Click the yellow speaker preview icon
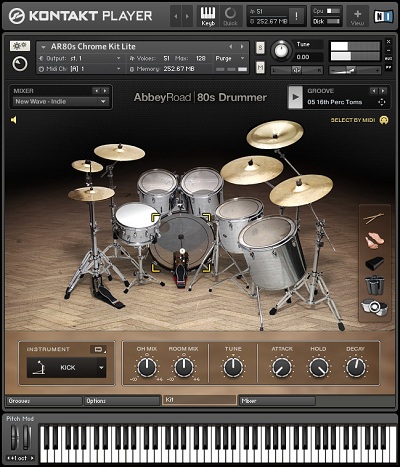This screenshot has width=400, height=467. (x=14, y=120)
